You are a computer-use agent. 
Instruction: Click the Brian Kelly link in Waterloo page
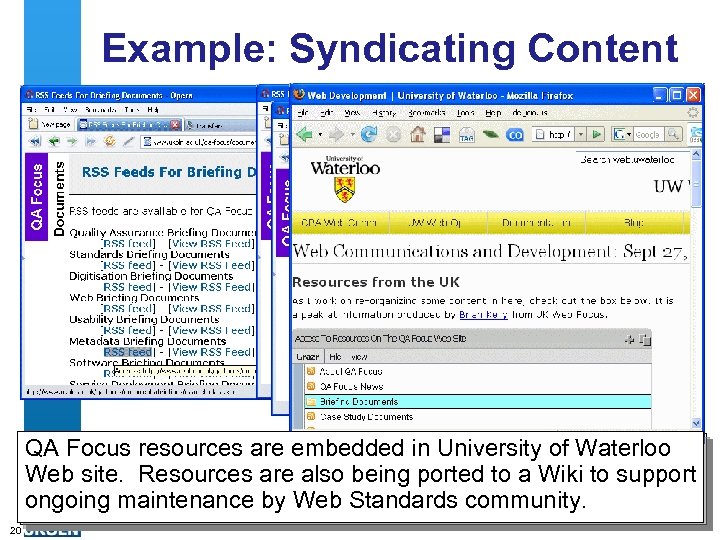[x=483, y=315]
